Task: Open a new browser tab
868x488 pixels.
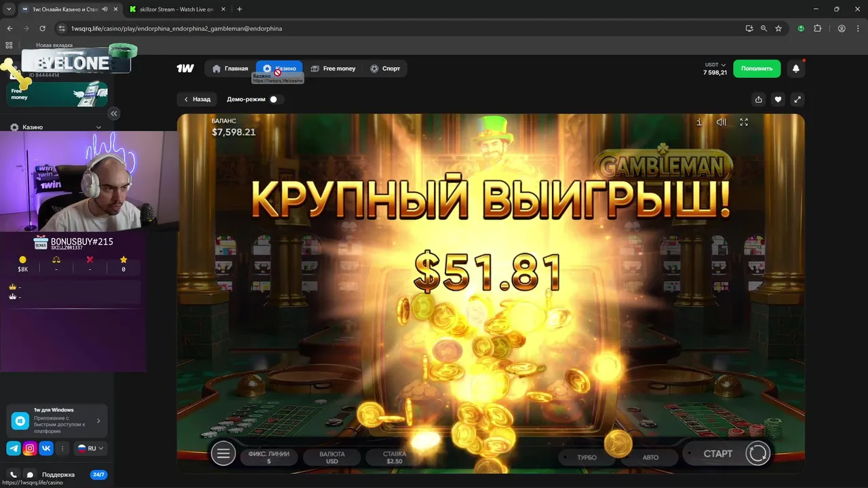Action: coord(239,9)
